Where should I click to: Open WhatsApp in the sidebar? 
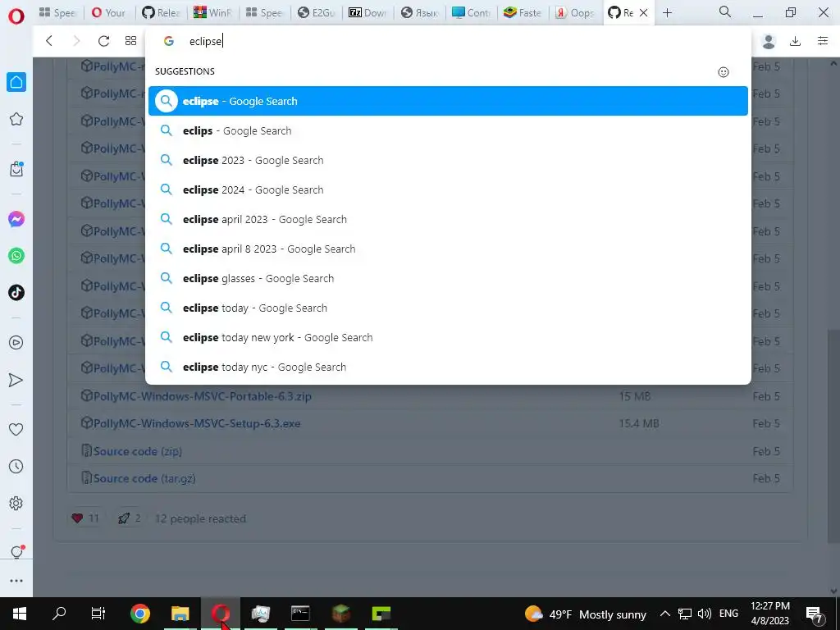[16, 256]
